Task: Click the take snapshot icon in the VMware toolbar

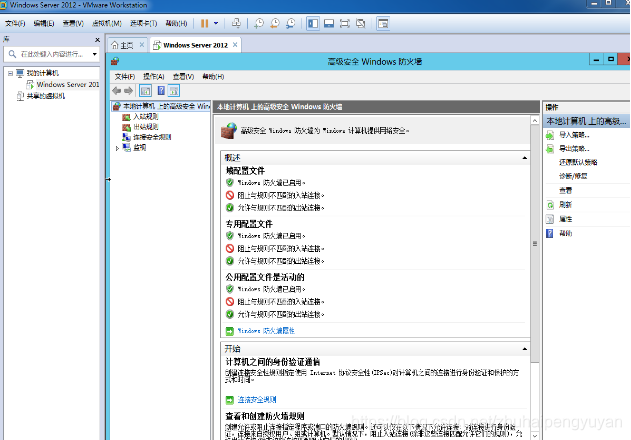Action: (259, 23)
